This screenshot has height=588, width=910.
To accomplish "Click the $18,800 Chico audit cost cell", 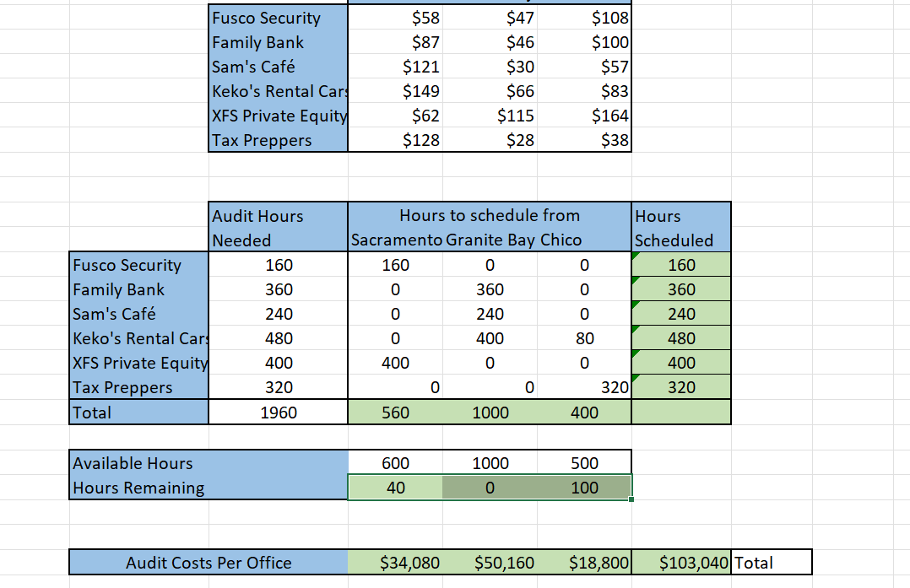I will 584,562.
